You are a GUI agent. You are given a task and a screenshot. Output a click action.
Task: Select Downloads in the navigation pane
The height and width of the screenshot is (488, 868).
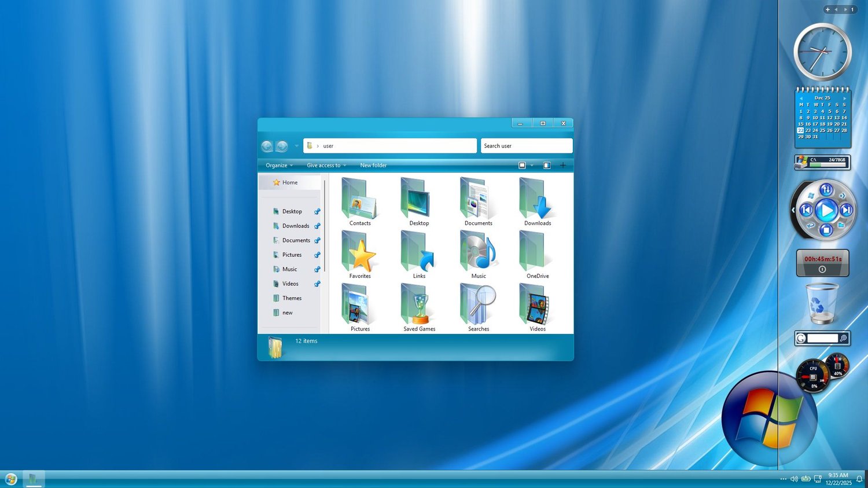[x=291, y=226]
